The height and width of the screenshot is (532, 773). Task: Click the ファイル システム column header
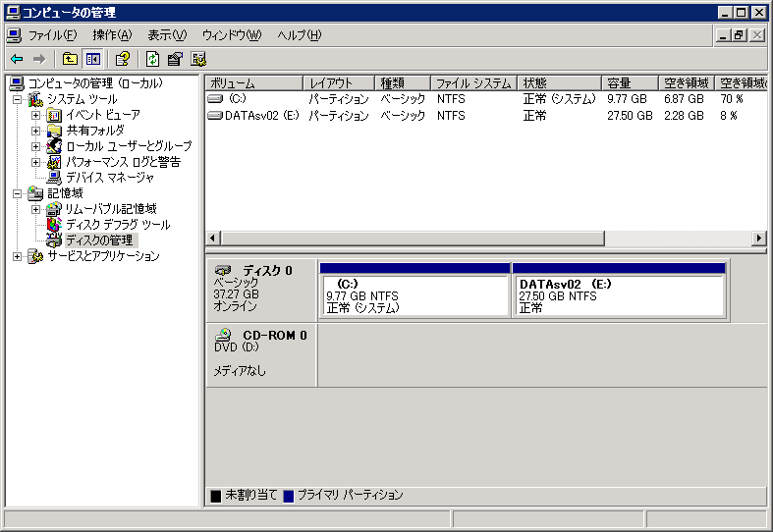coord(472,83)
